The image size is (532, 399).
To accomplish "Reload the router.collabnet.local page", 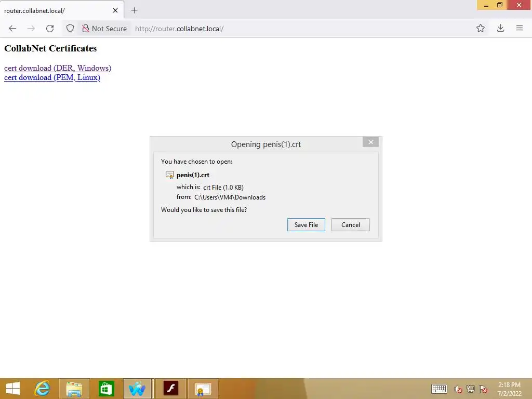I will (x=50, y=29).
